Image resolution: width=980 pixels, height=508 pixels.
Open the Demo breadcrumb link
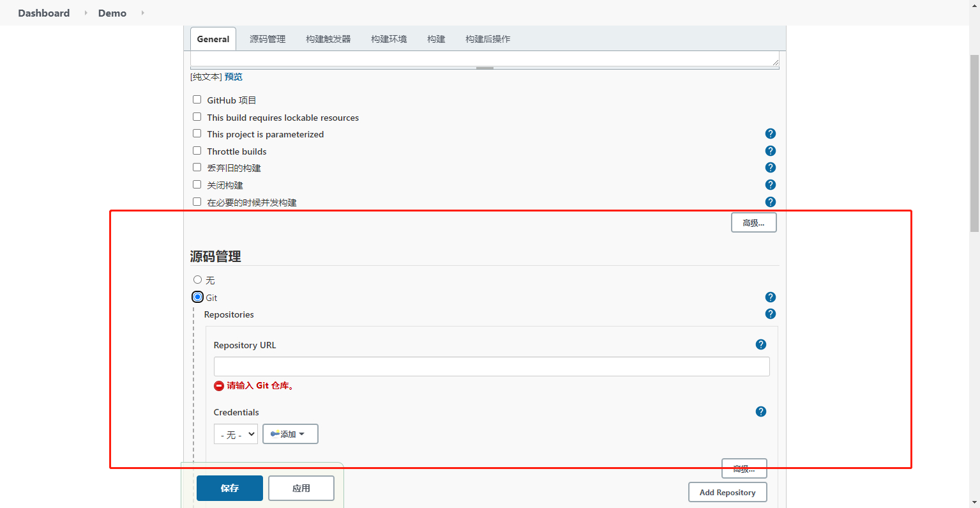coord(112,13)
